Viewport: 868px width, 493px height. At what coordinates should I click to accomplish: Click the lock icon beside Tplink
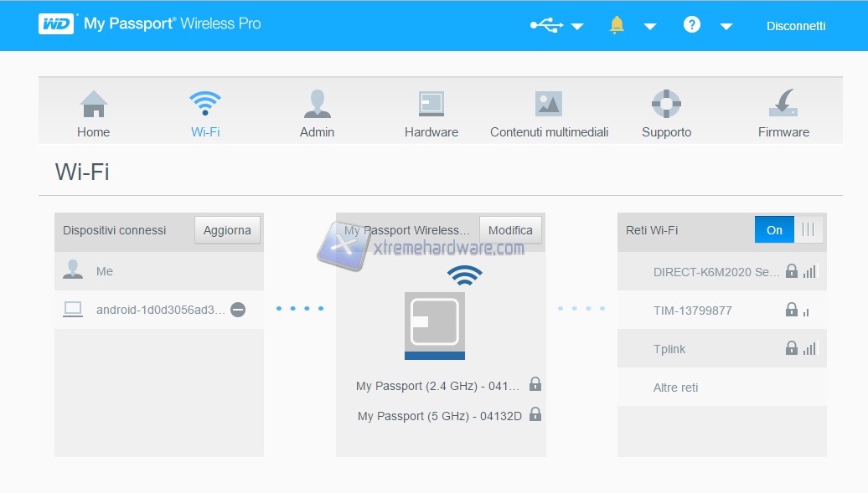click(791, 349)
